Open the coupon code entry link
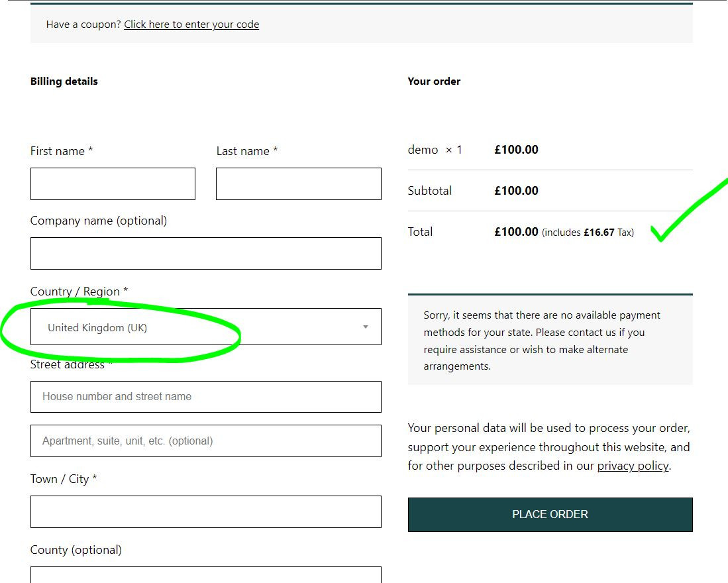Screen dimensions: 728x583 [x=191, y=25]
